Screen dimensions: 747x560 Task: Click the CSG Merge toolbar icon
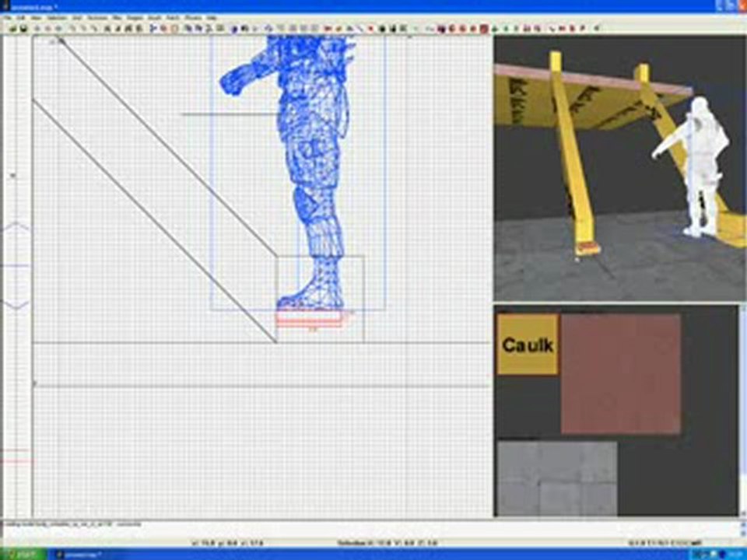pyautogui.click(x=165, y=29)
